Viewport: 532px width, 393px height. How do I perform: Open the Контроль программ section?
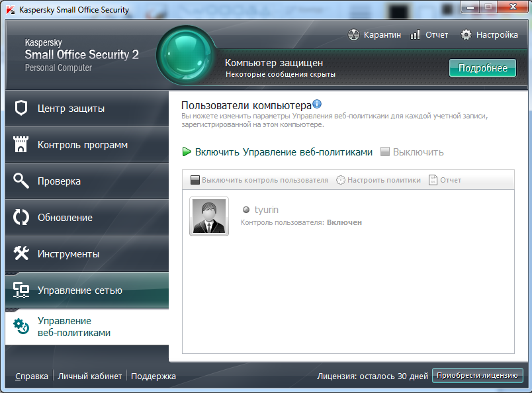click(87, 145)
